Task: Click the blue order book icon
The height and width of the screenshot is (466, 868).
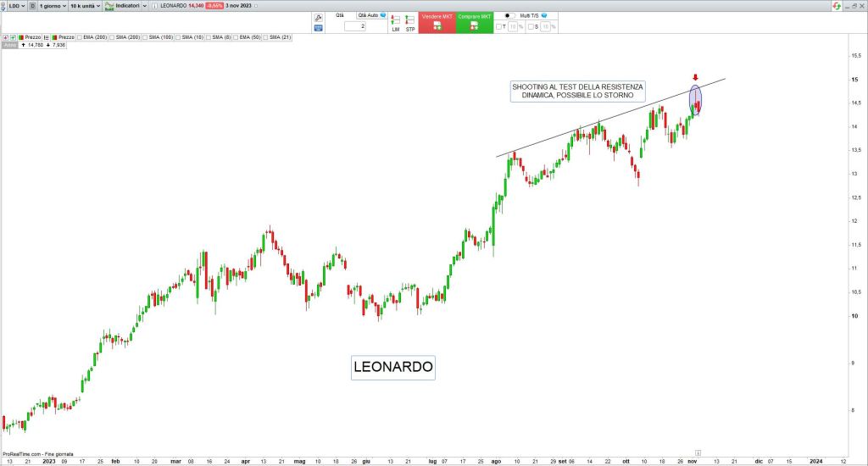Action: [x=319, y=28]
